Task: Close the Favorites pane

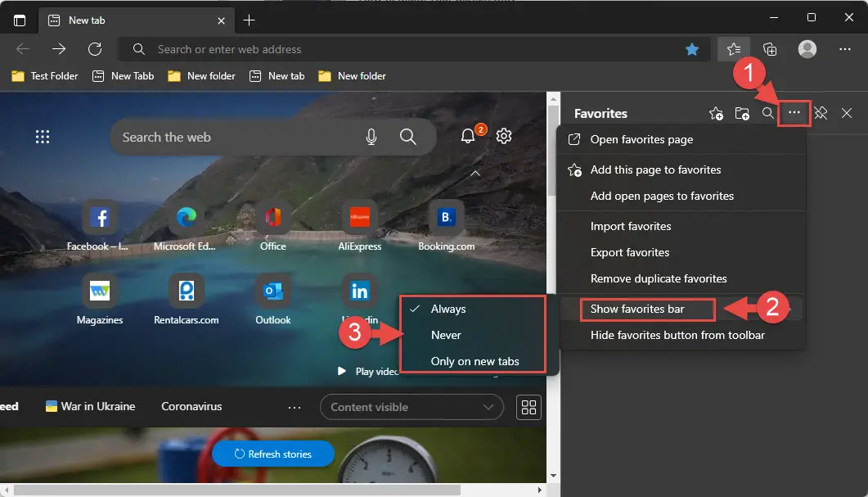Action: pyautogui.click(x=847, y=114)
